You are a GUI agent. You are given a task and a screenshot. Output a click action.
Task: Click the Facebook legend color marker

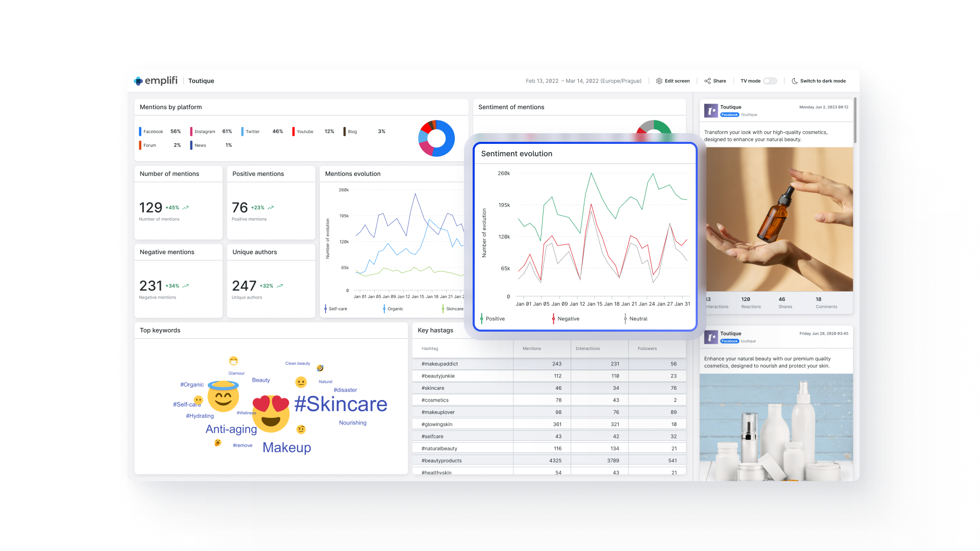(x=140, y=132)
